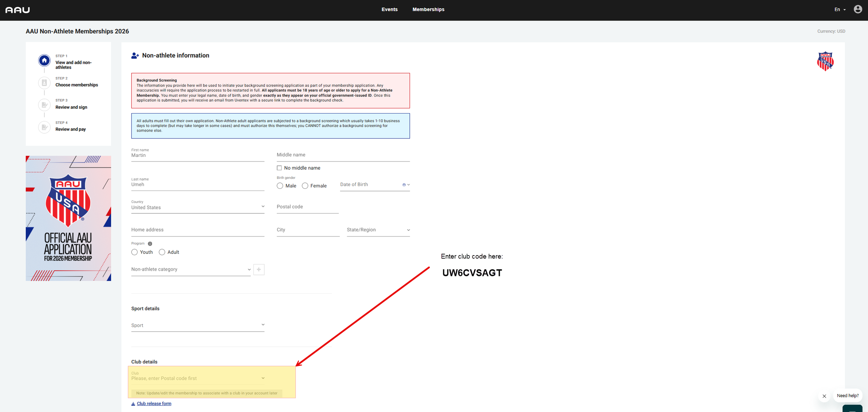Click the plus button beside Non-athlete category

point(259,270)
